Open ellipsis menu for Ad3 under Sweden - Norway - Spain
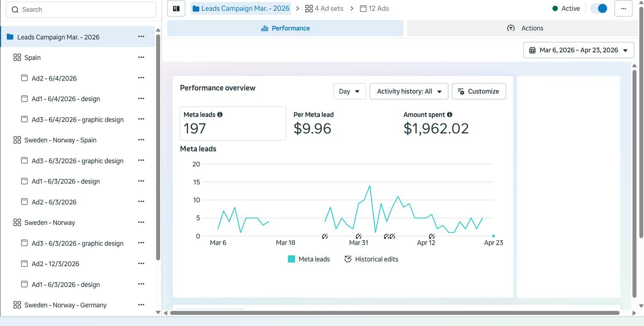644x326 pixels. 141,160
